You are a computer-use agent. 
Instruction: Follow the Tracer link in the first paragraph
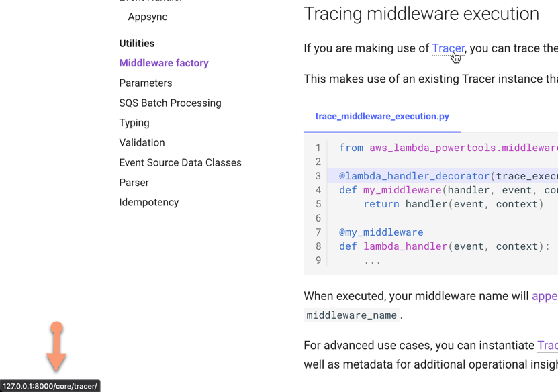448,48
